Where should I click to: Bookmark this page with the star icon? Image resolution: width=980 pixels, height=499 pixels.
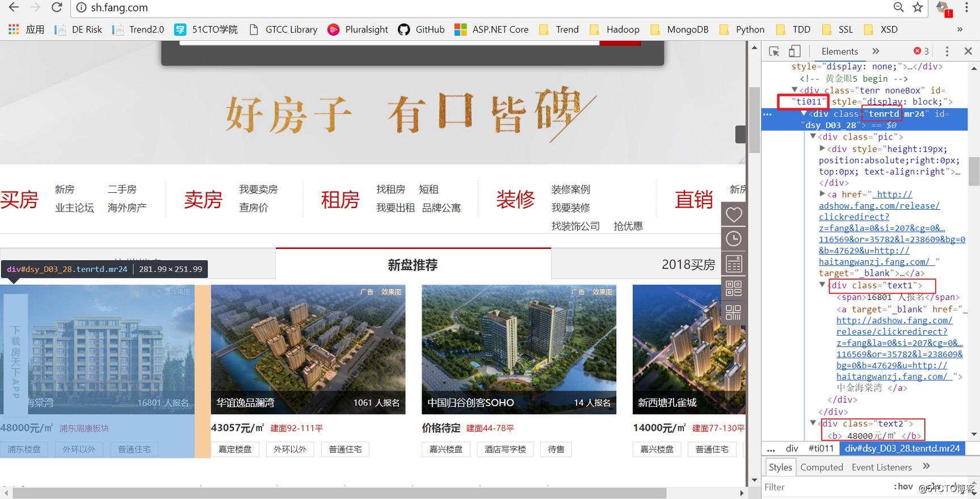click(918, 7)
